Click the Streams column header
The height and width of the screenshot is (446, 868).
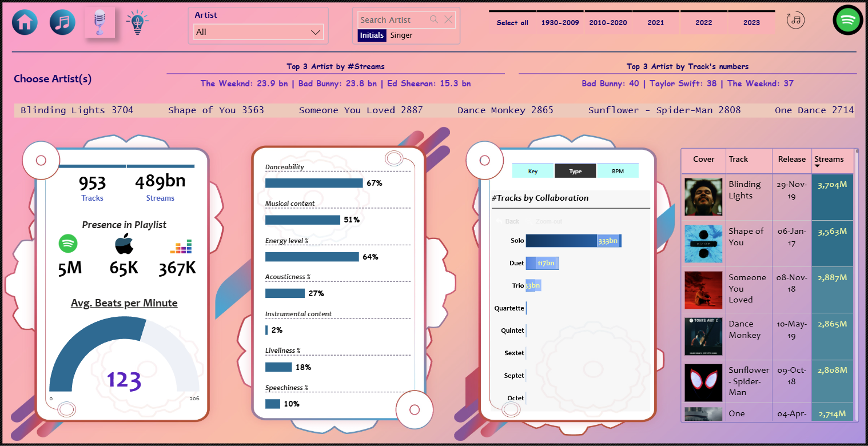(833, 160)
